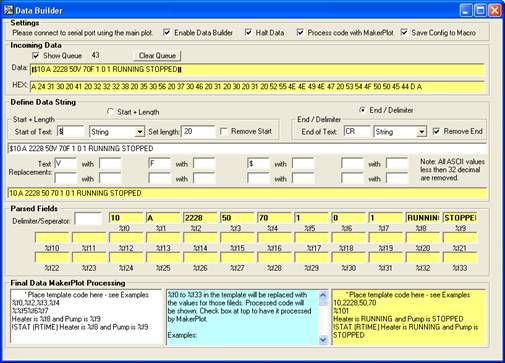Select the End / Delimiter radio button

coord(362,110)
